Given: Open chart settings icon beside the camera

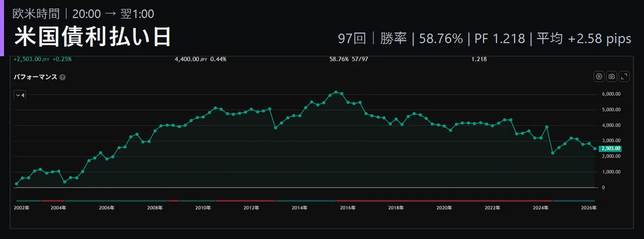Looking at the screenshot, I should pyautogui.click(x=599, y=77).
